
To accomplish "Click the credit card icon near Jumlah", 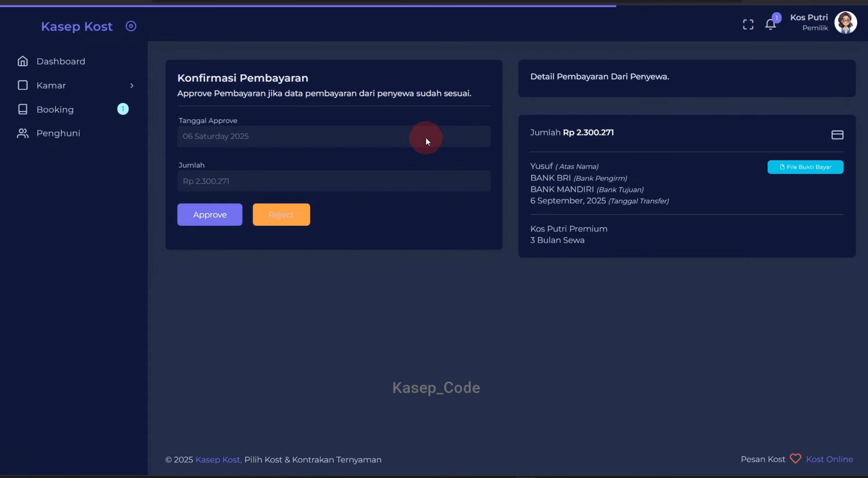I will (837, 135).
